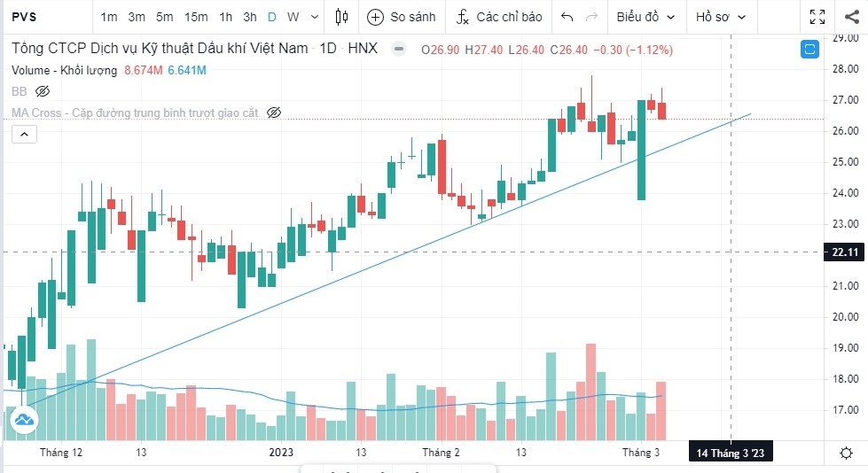The width and height of the screenshot is (868, 473).
Task: Click the undo arrow icon
Action: (x=567, y=17)
